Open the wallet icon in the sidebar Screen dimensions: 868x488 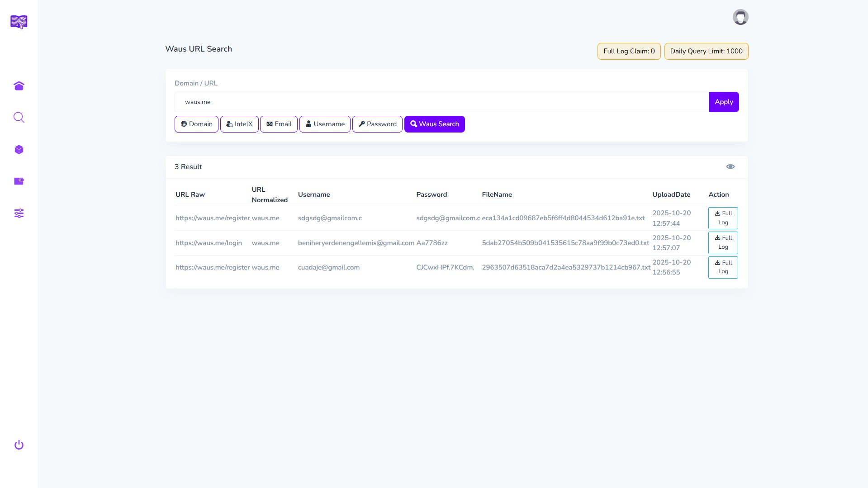pos(19,181)
